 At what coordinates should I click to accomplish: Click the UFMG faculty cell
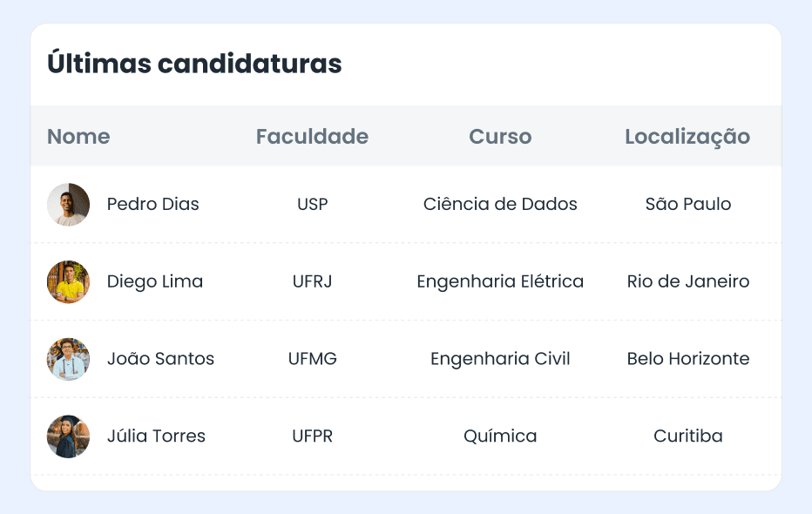pos(312,359)
